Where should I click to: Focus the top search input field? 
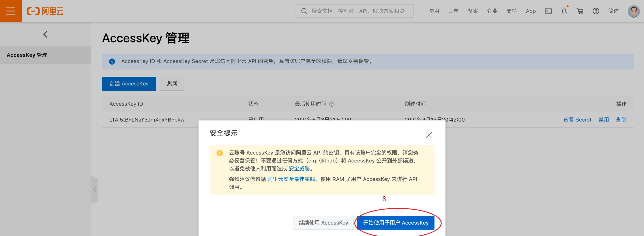[x=354, y=11]
